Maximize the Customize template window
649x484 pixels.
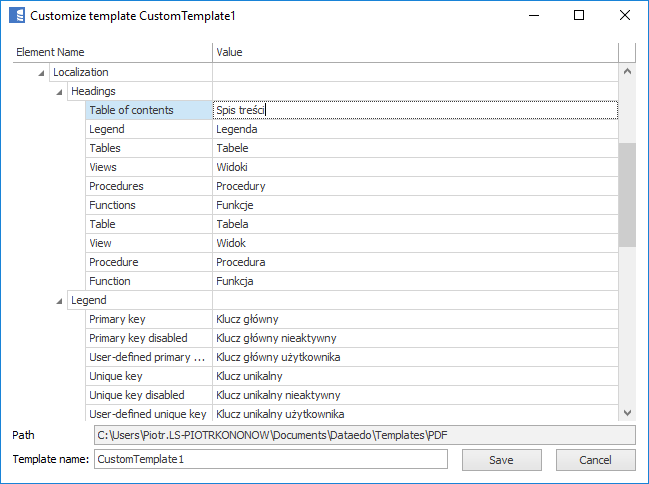point(579,16)
